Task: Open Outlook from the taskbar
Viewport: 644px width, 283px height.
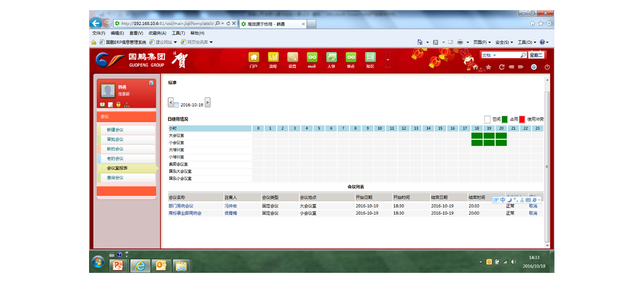Action: [x=161, y=265]
